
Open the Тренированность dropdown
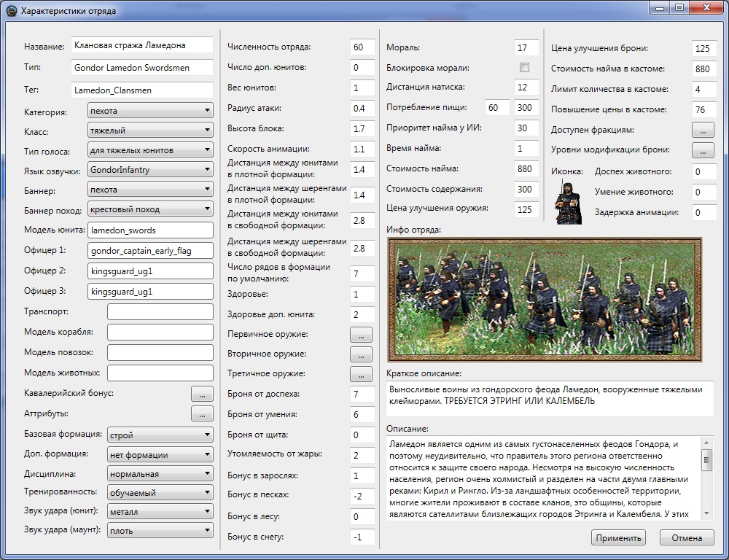[160, 492]
